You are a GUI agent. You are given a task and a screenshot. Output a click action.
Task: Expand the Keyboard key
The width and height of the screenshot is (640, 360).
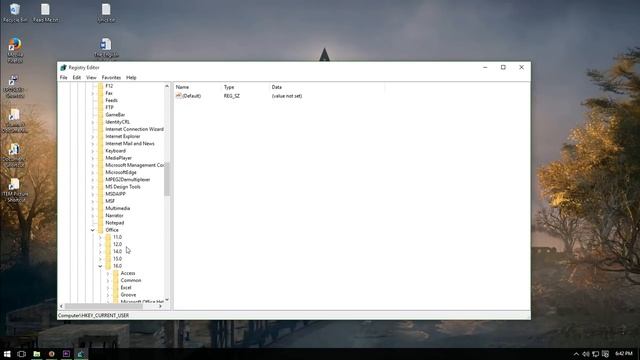(93, 151)
